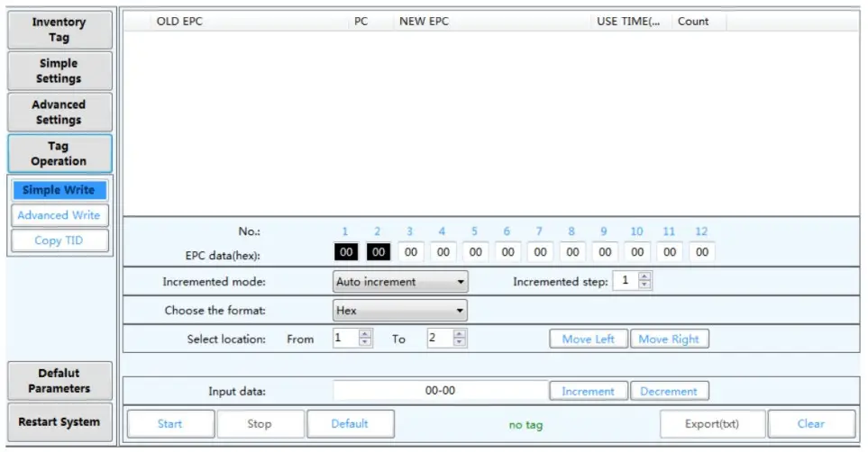Click the From location number field
The height and width of the screenshot is (452, 868).
coord(346,338)
